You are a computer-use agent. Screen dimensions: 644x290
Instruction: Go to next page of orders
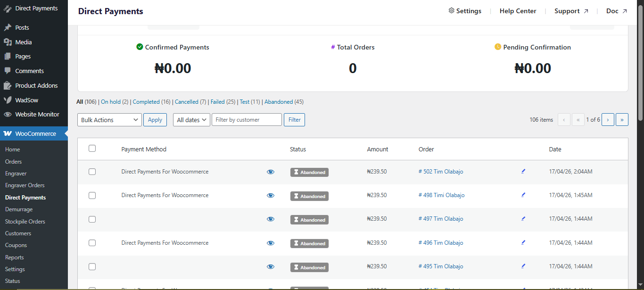(x=608, y=120)
